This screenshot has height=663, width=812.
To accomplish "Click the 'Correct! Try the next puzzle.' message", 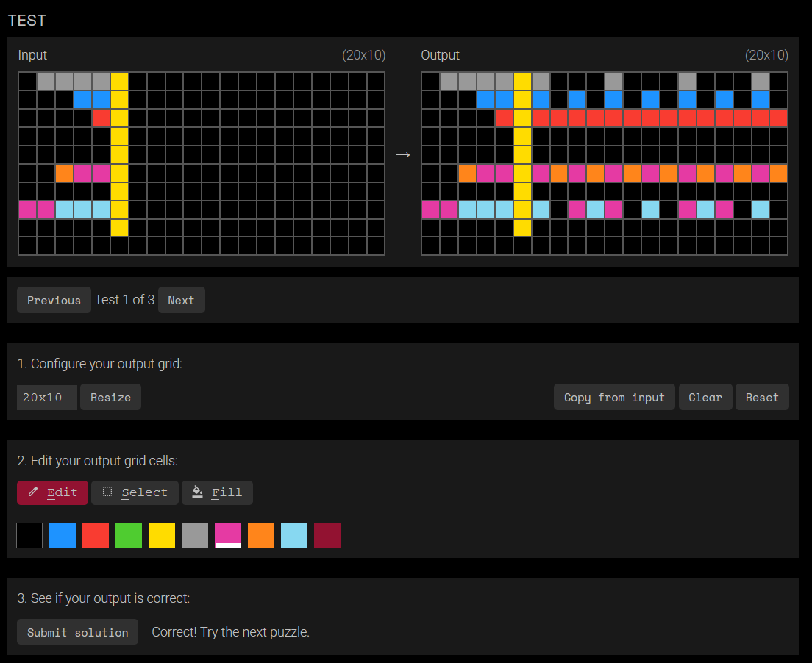I will pos(230,632).
